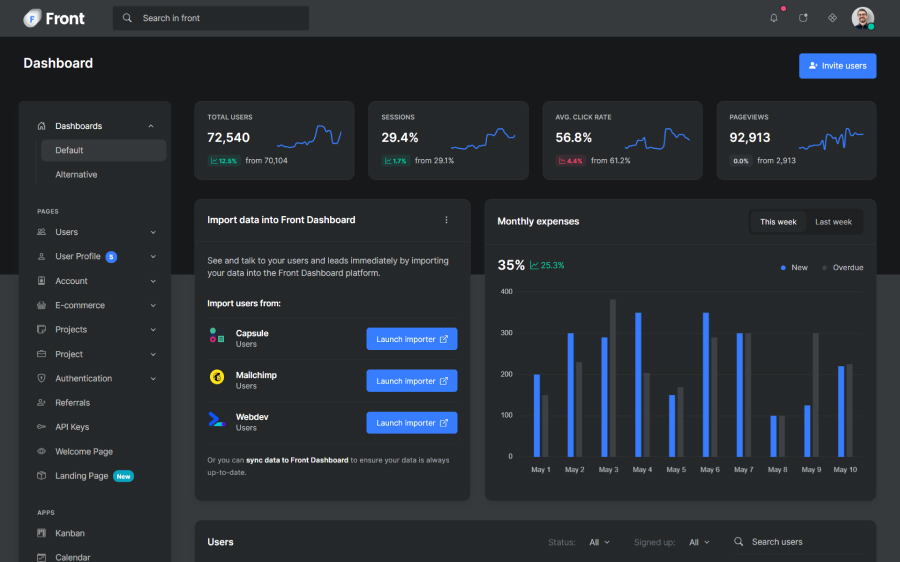This screenshot has height=562, width=900.
Task: Click the Invite users button
Action: point(837,66)
